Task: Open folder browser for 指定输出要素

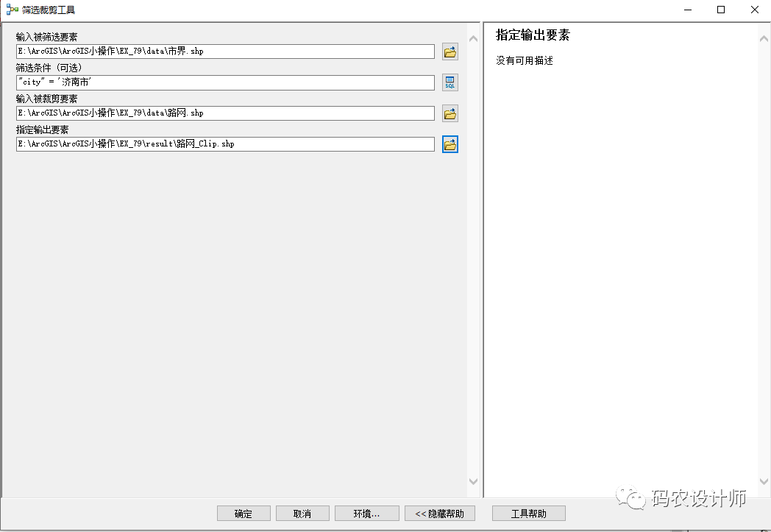Action: [450, 144]
